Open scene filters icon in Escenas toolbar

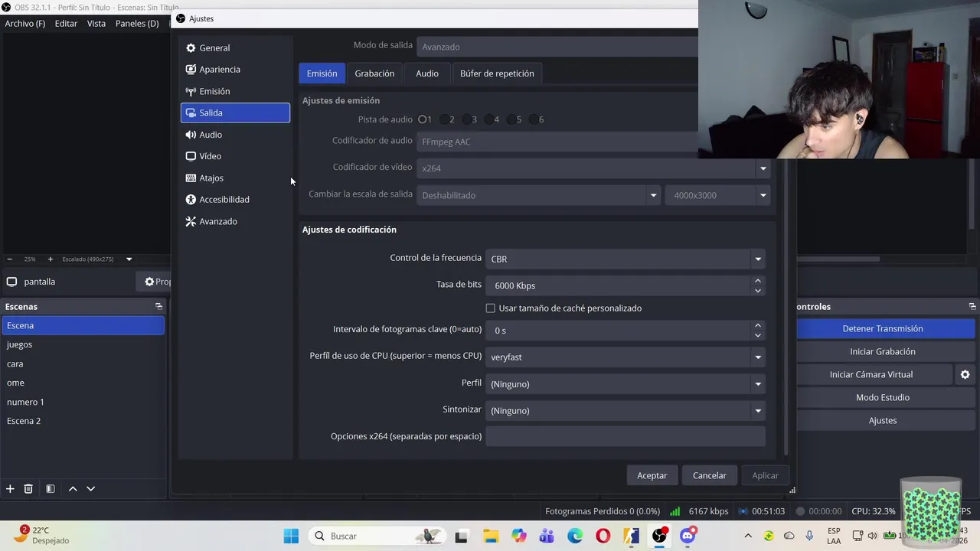coord(50,488)
